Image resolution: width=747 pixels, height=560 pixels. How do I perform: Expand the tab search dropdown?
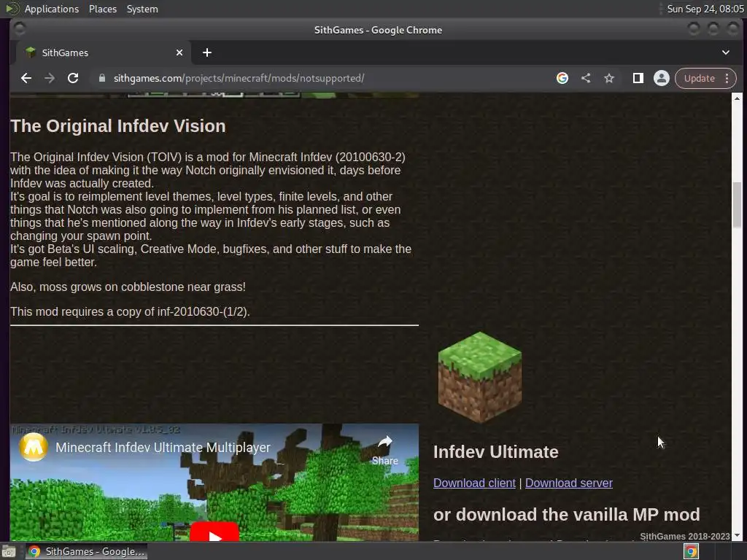[726, 52]
